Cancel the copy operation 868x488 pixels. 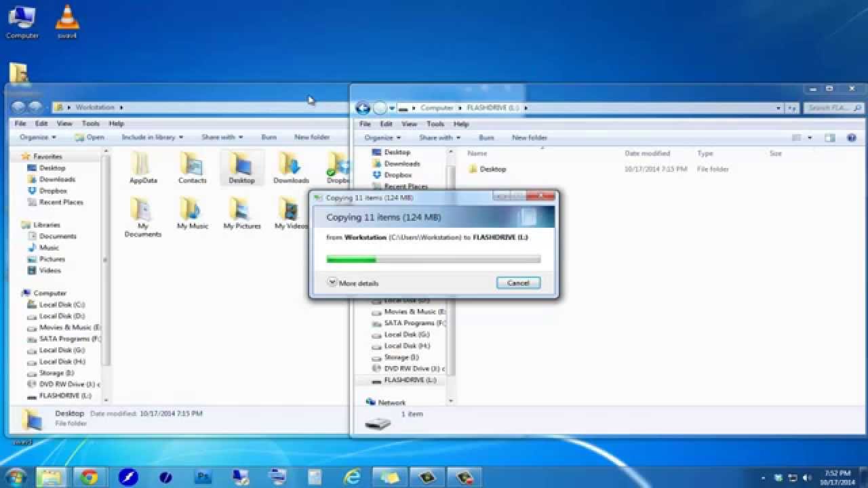tap(518, 283)
